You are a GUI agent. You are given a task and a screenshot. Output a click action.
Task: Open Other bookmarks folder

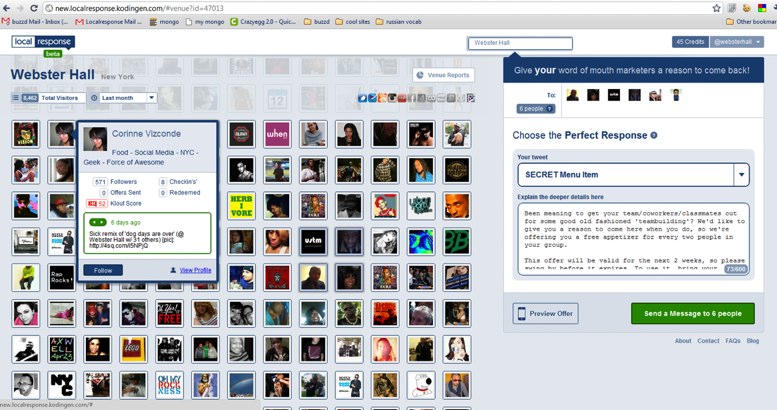(751, 22)
